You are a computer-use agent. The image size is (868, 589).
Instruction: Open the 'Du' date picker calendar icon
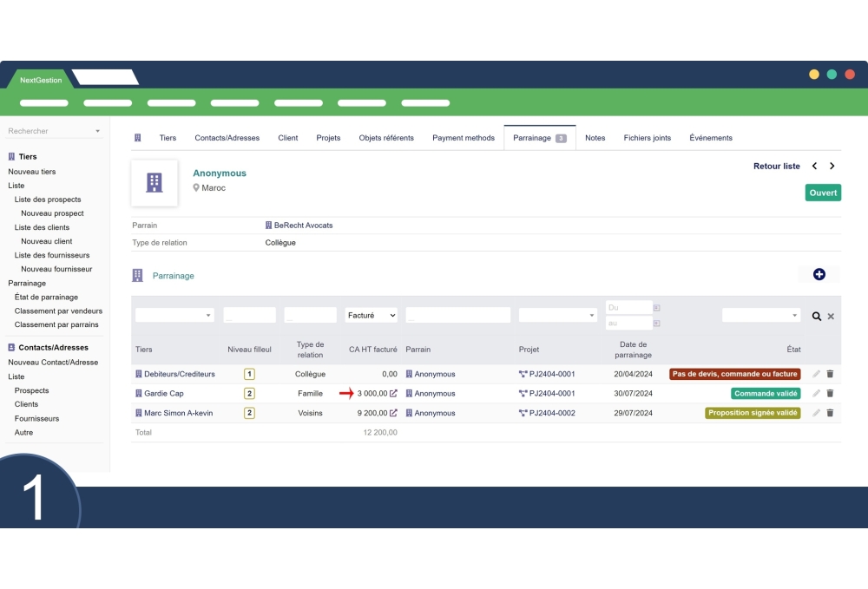[657, 308]
